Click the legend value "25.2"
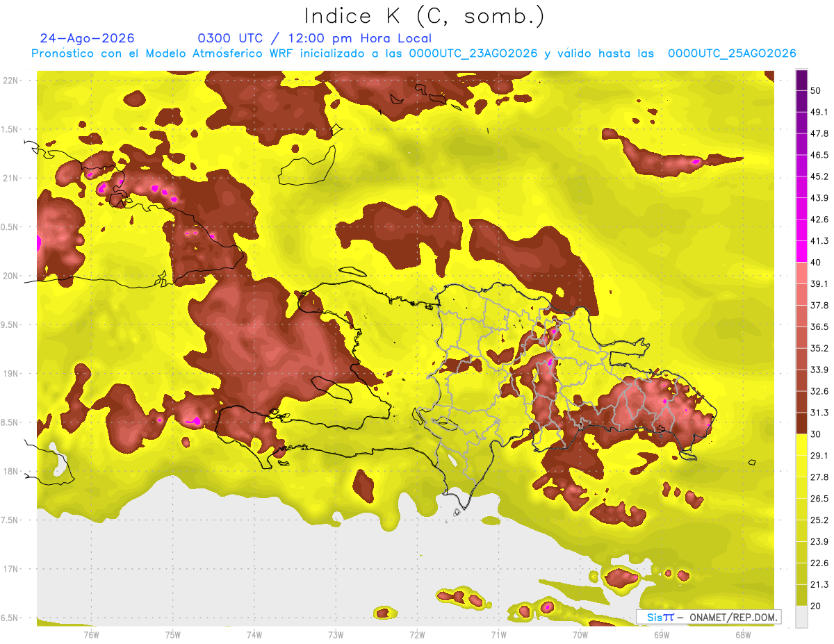Image resolution: width=834 pixels, height=644 pixels. (820, 520)
